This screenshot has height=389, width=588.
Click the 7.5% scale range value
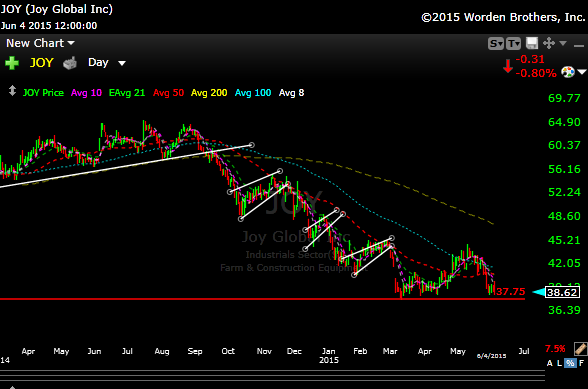pos(555,349)
